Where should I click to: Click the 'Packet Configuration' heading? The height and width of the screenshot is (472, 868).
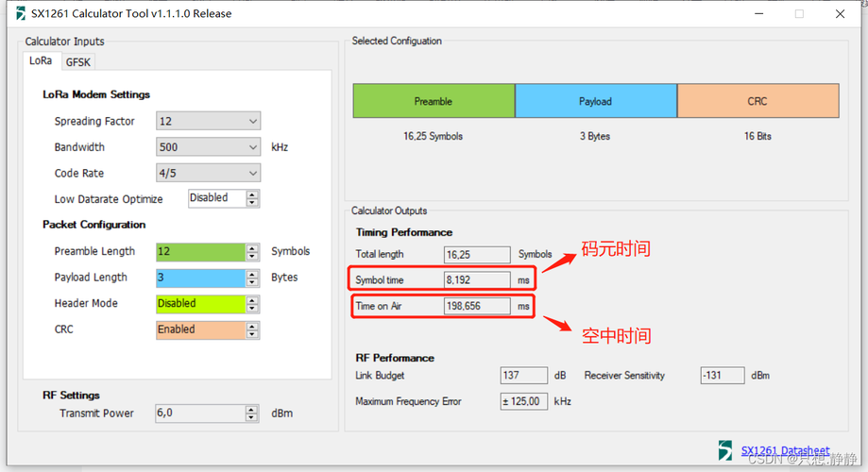pyautogui.click(x=94, y=225)
